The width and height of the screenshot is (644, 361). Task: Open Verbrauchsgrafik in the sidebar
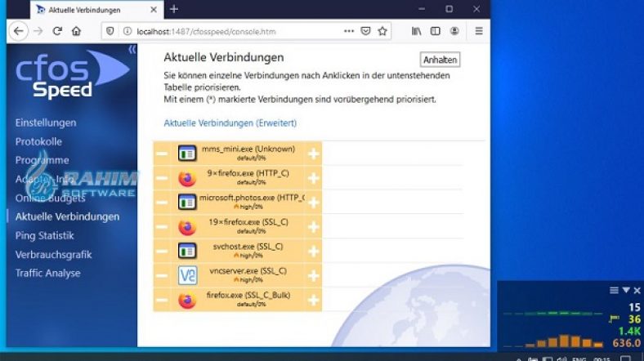point(53,254)
